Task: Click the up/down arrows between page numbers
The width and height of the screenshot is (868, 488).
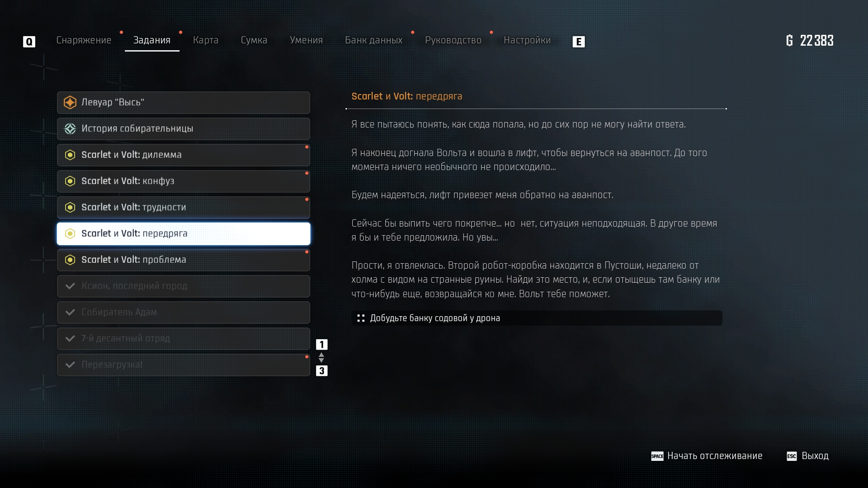Action: (x=322, y=358)
